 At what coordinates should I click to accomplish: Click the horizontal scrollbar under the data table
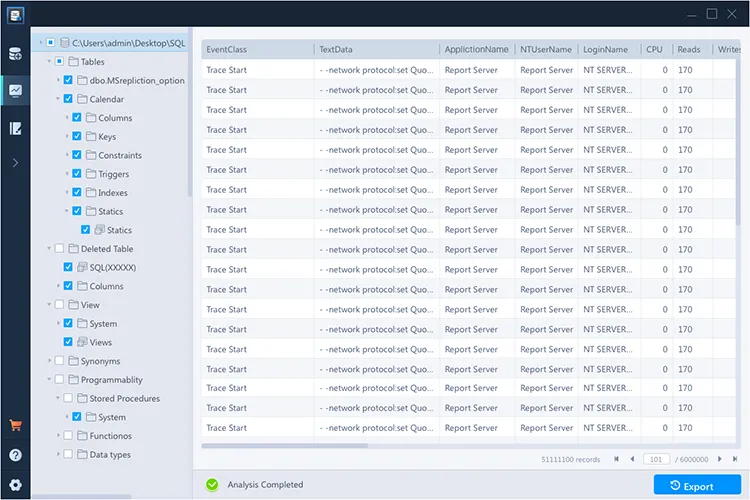pos(285,445)
